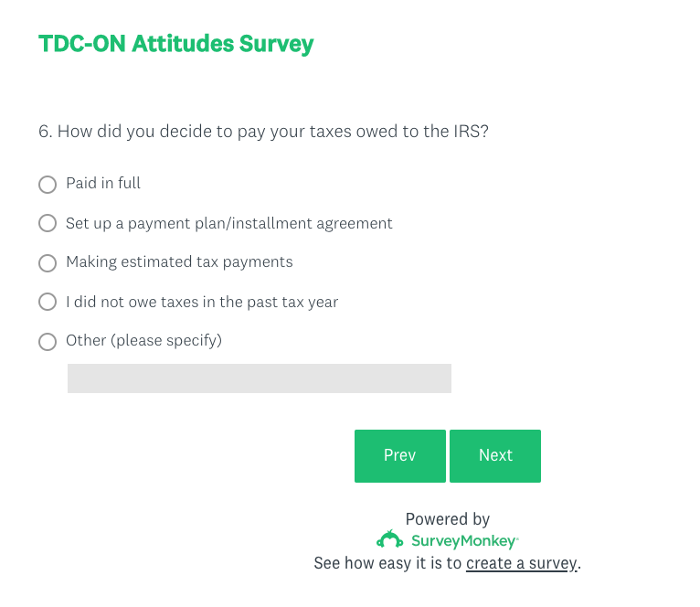Click the "I did not owe taxes" label text
This screenshot has height=607, width=700.
[x=202, y=302]
